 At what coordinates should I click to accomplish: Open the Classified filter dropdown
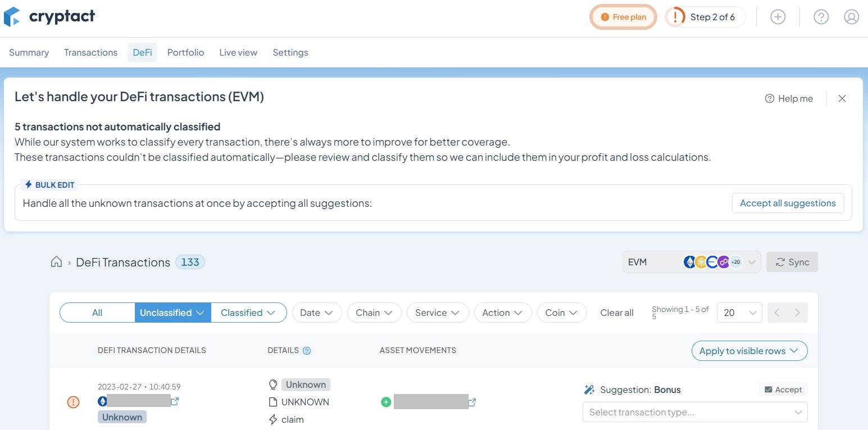pos(248,313)
